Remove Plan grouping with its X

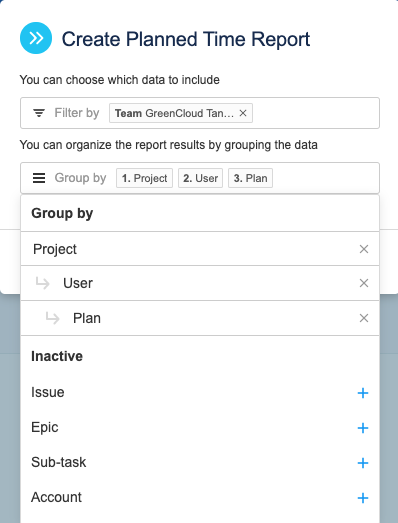pos(364,318)
